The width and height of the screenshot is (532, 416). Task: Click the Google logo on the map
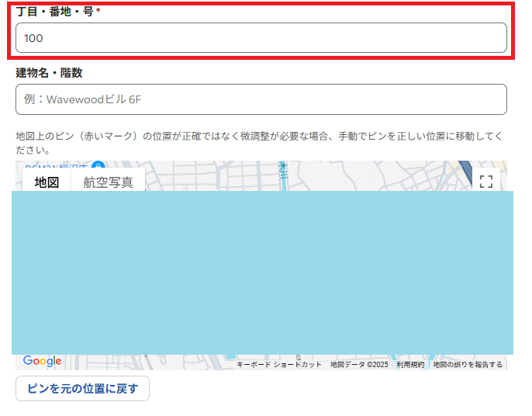pyautogui.click(x=42, y=361)
